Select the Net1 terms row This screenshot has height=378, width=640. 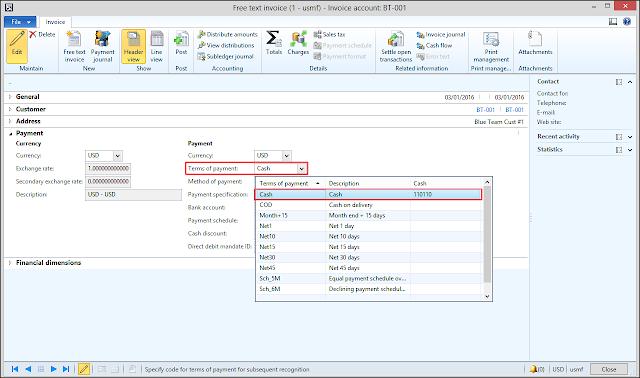pos(368,226)
